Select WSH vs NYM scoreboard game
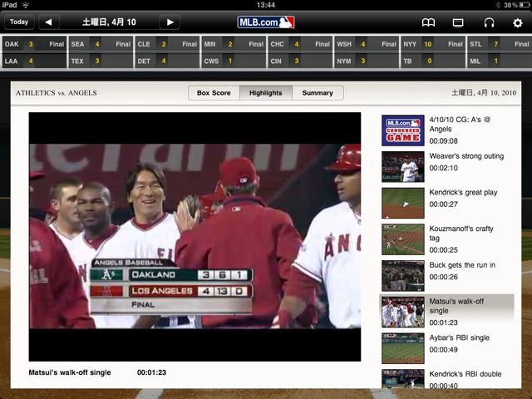The height and width of the screenshot is (399, 532). pos(367,52)
